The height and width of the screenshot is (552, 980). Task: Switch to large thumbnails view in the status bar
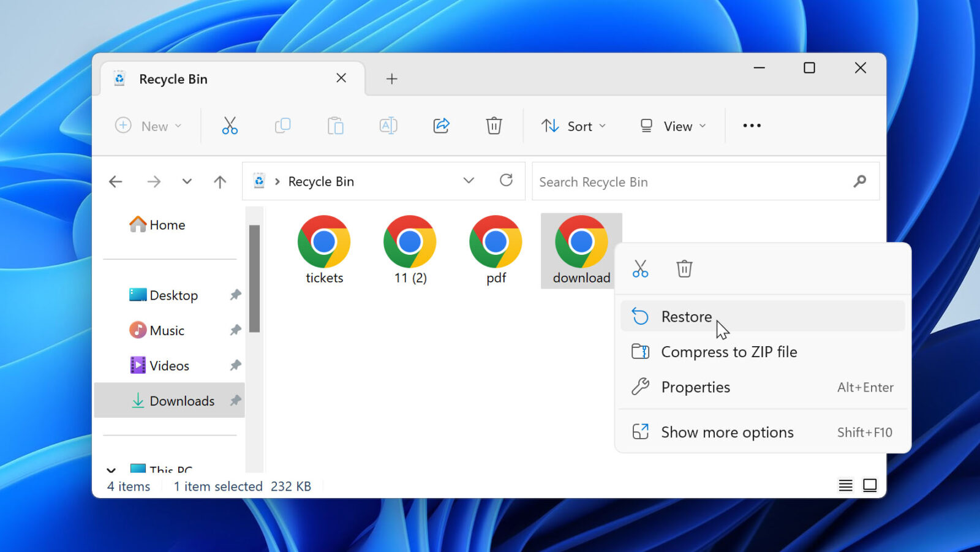(870, 485)
